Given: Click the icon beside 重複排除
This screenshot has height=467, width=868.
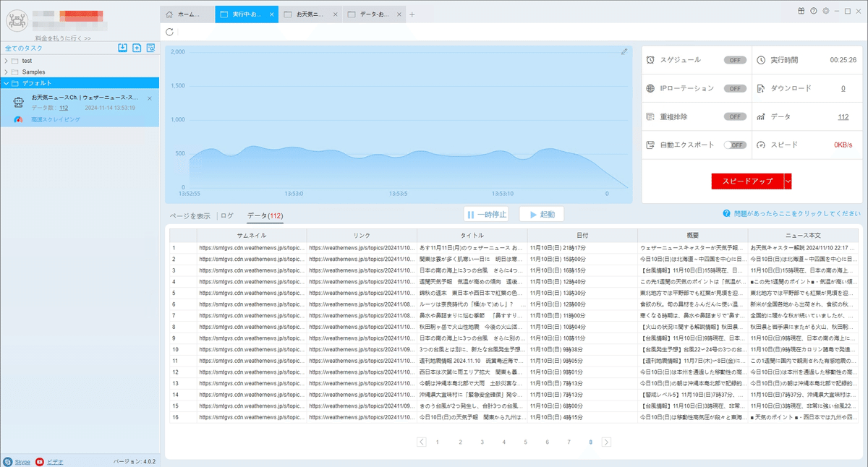Looking at the screenshot, I should pos(651,116).
